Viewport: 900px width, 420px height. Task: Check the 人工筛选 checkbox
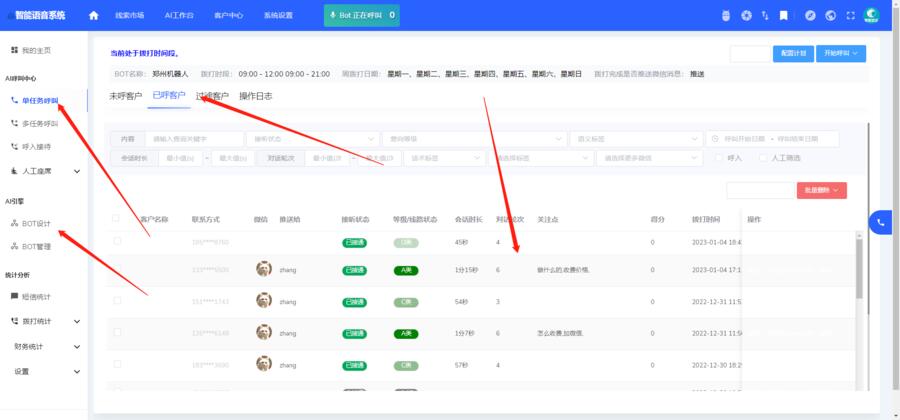point(764,158)
